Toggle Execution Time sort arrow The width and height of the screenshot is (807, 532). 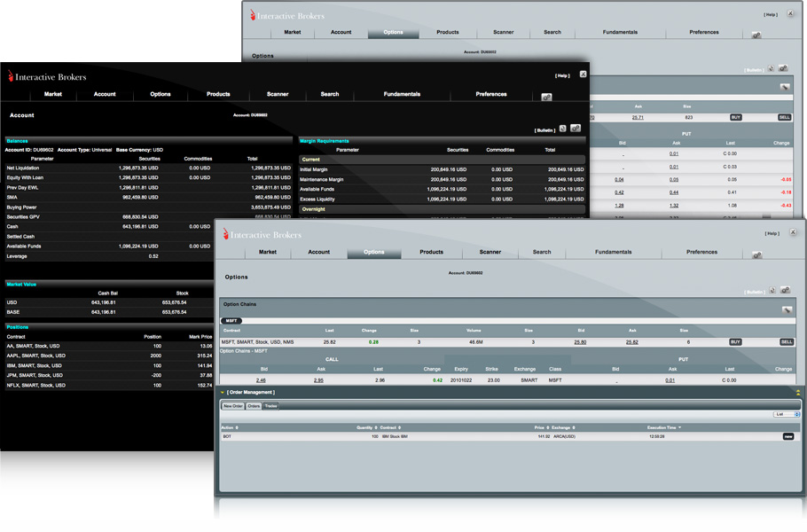(680, 427)
